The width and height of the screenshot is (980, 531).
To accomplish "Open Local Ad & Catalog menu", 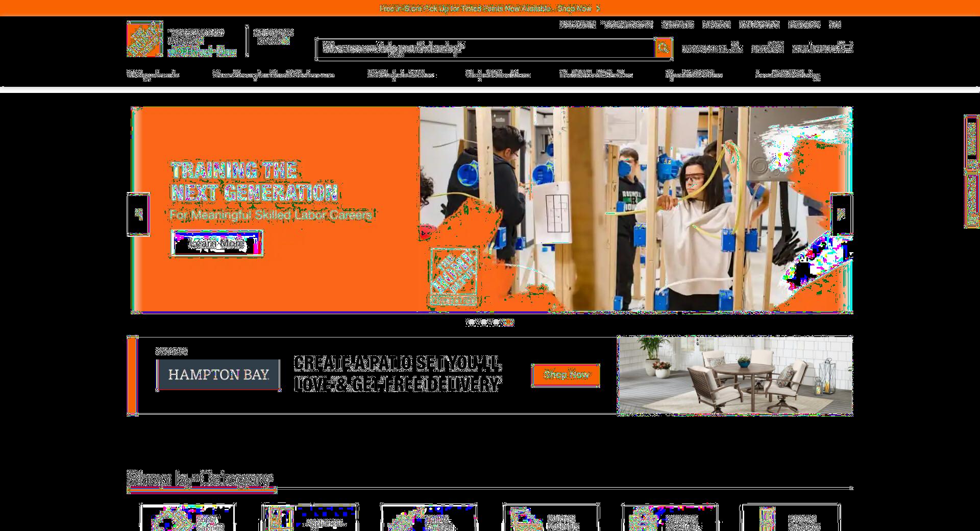I will (788, 75).
